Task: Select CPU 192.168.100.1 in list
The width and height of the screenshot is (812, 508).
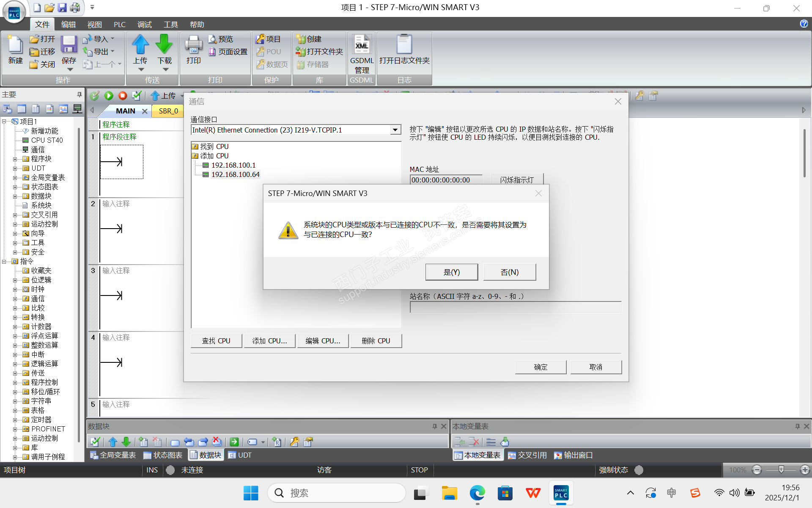Action: point(233,165)
